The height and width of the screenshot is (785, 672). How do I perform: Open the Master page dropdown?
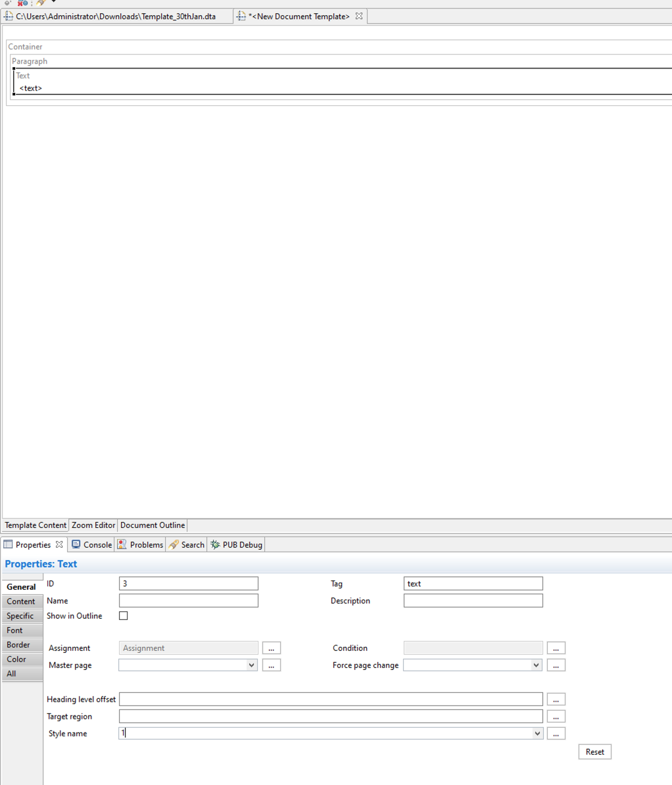252,665
